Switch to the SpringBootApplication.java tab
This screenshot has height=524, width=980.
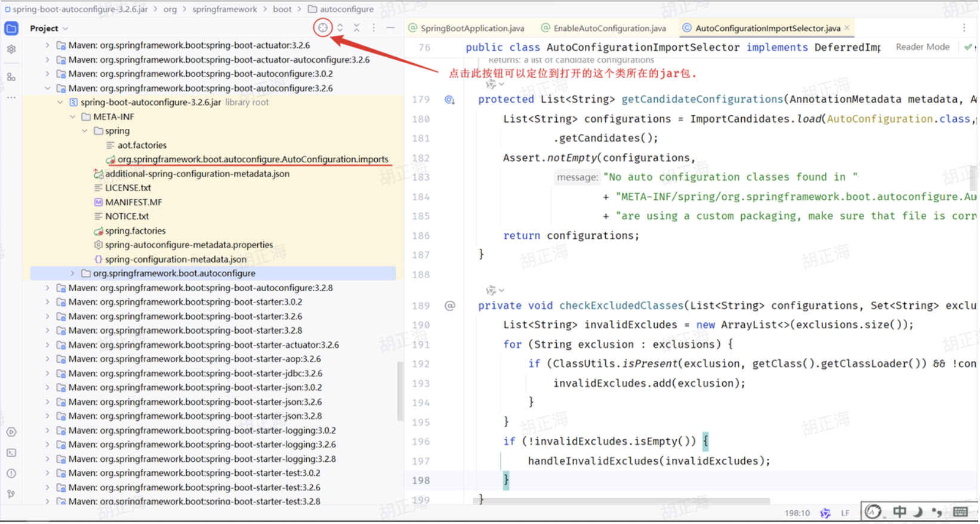click(x=471, y=28)
